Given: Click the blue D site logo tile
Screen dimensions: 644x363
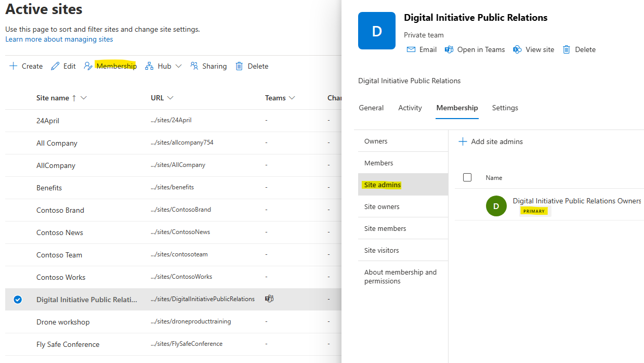Looking at the screenshot, I should coord(377,31).
